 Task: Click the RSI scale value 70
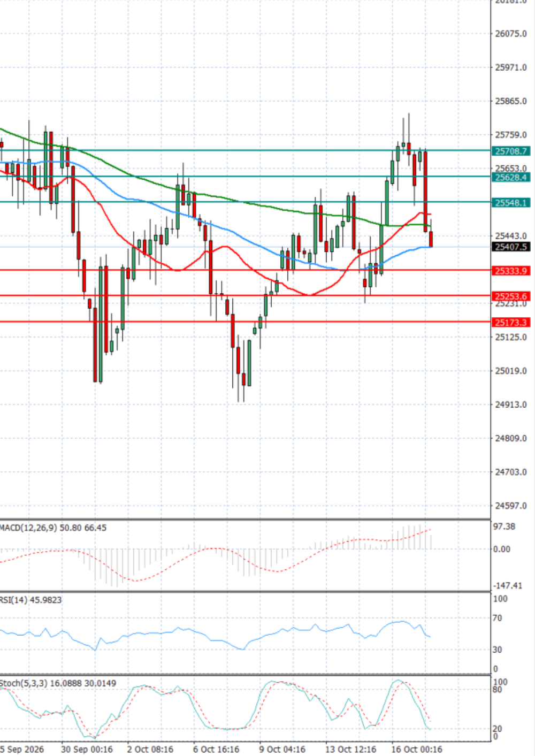pos(498,618)
